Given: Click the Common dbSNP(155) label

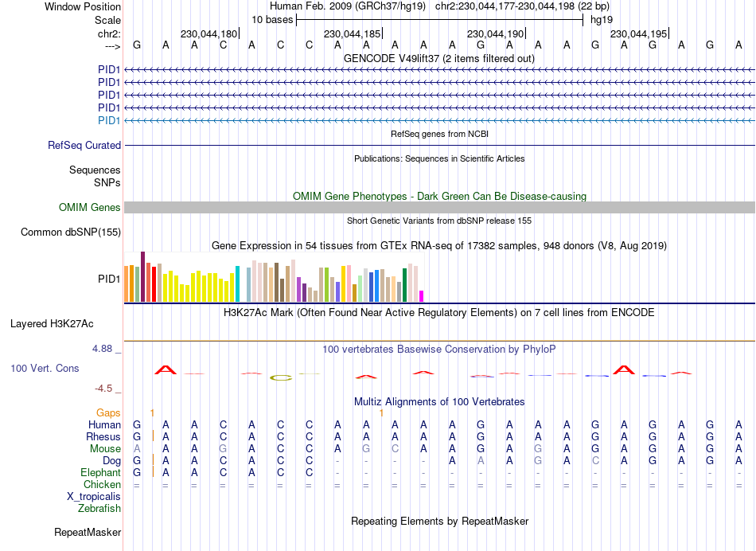Looking at the screenshot, I should pos(71,232).
